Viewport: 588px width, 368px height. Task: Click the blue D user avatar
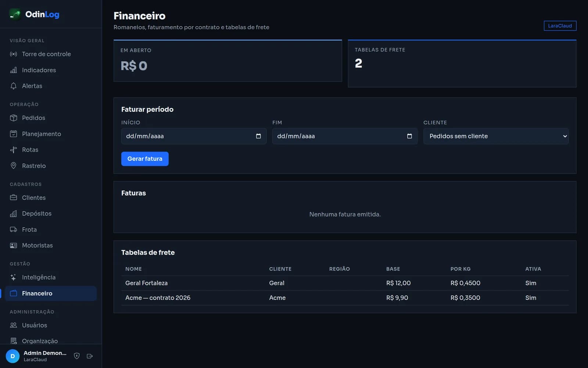click(12, 356)
